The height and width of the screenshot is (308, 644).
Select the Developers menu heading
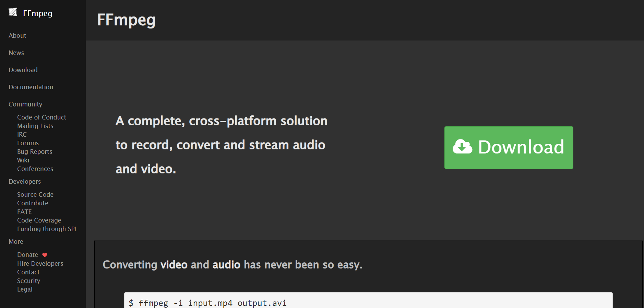(x=25, y=182)
